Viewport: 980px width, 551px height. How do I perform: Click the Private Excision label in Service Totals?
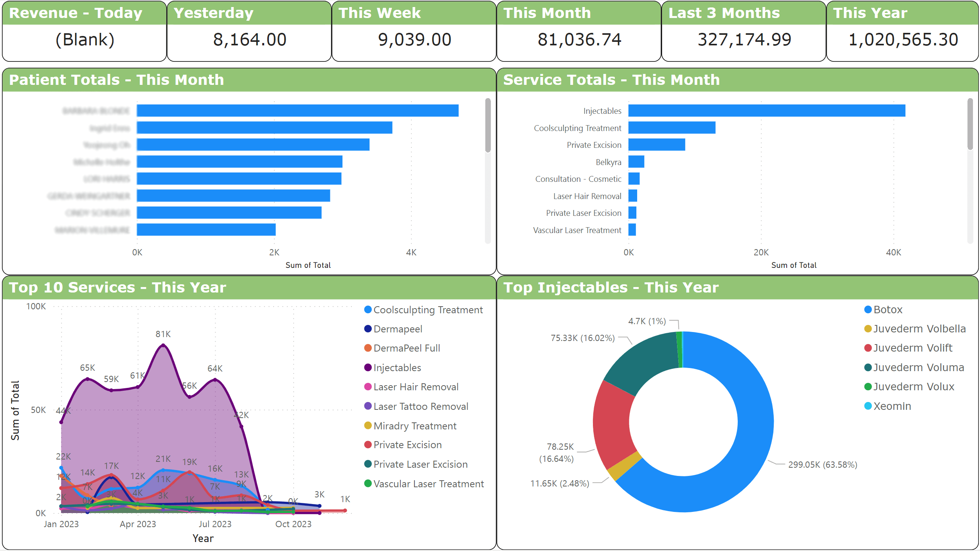(594, 145)
